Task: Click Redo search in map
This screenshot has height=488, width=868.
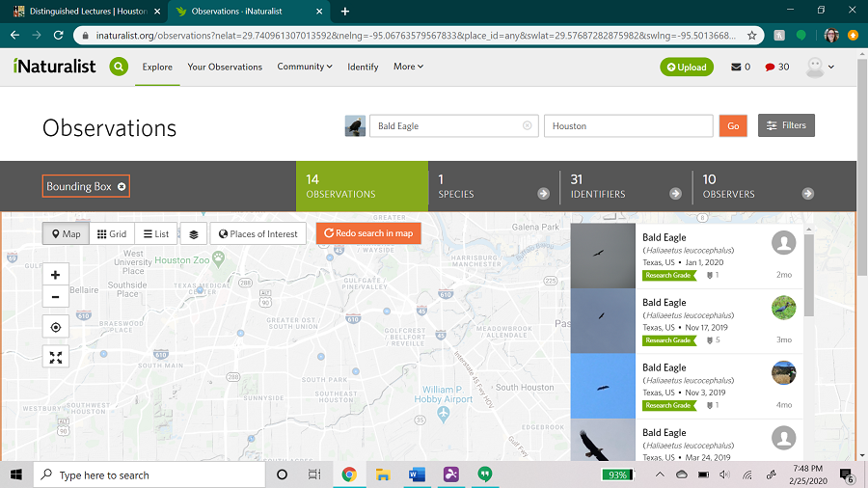Action: click(368, 233)
